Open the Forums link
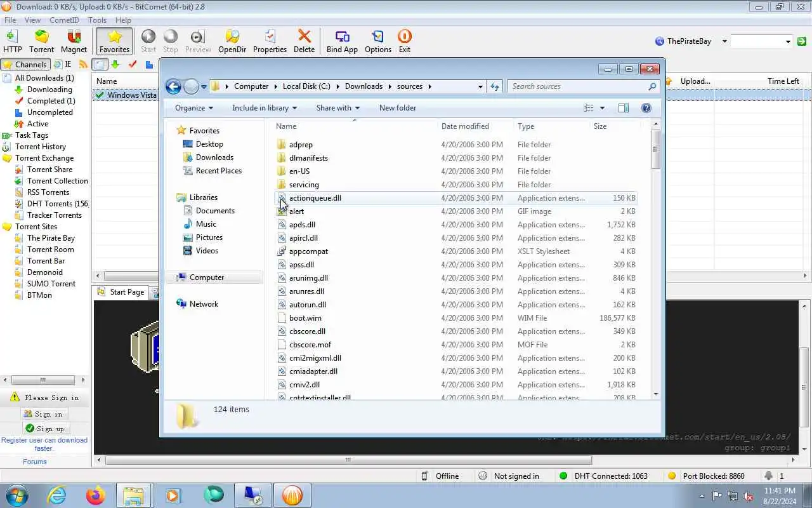 point(34,462)
